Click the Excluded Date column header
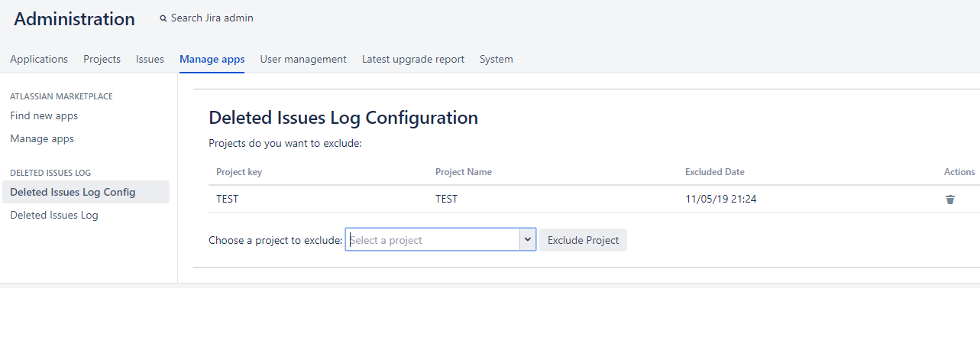 click(x=714, y=172)
